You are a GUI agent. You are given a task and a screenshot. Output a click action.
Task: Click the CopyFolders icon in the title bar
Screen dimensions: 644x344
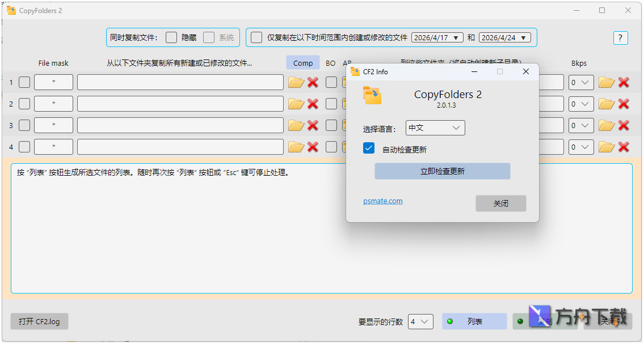coord(10,10)
